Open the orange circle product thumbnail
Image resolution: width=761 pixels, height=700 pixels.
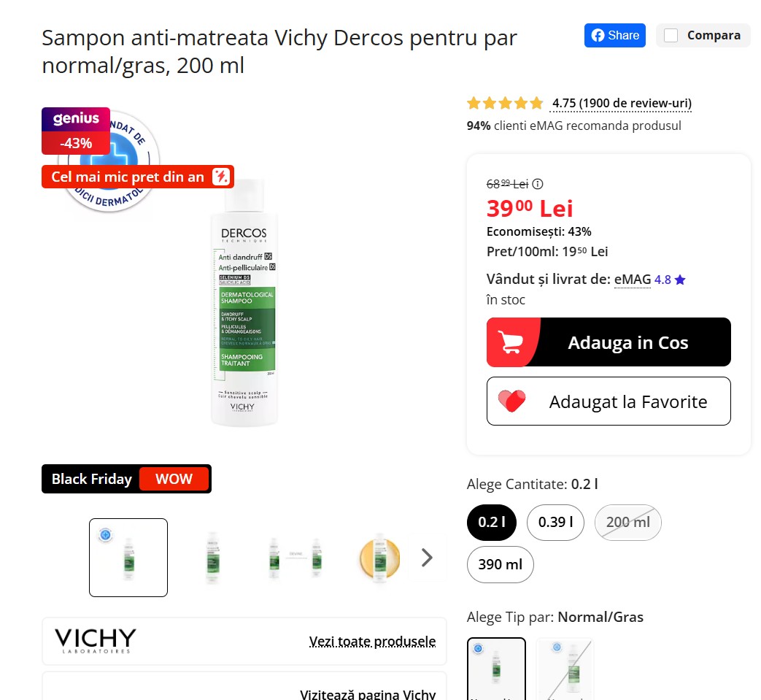[x=379, y=558]
